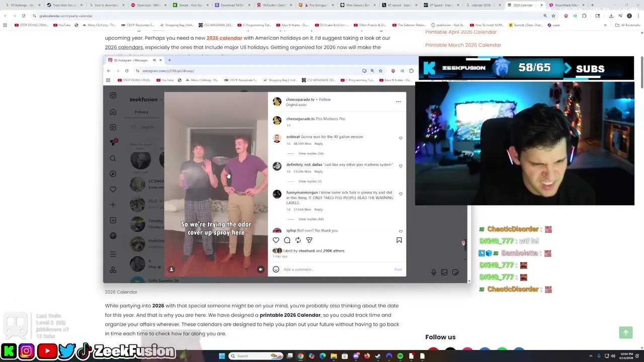This screenshot has height=362, width=644.
Task: Reply to funnymanmorgan's comment
Action: tap(318, 210)
